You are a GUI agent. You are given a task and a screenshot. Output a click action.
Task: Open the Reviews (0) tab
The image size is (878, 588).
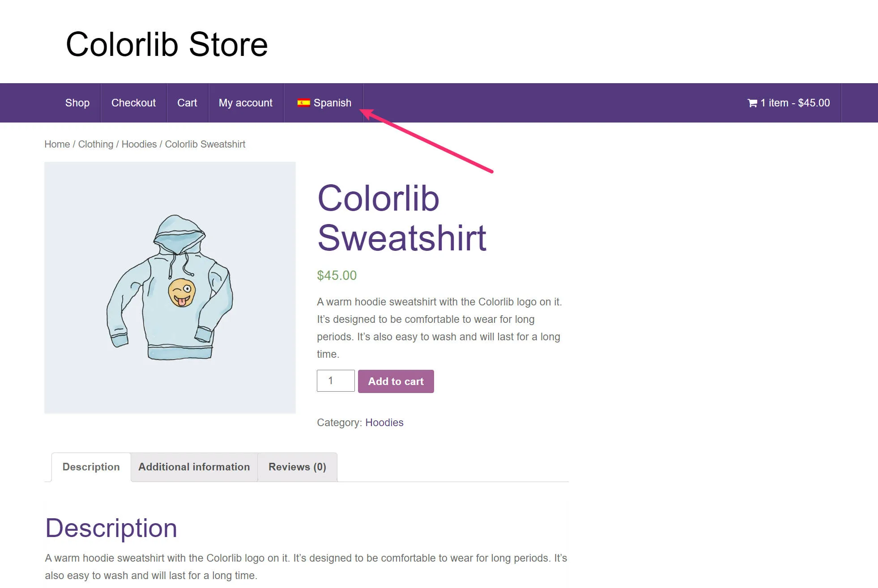coord(298,466)
